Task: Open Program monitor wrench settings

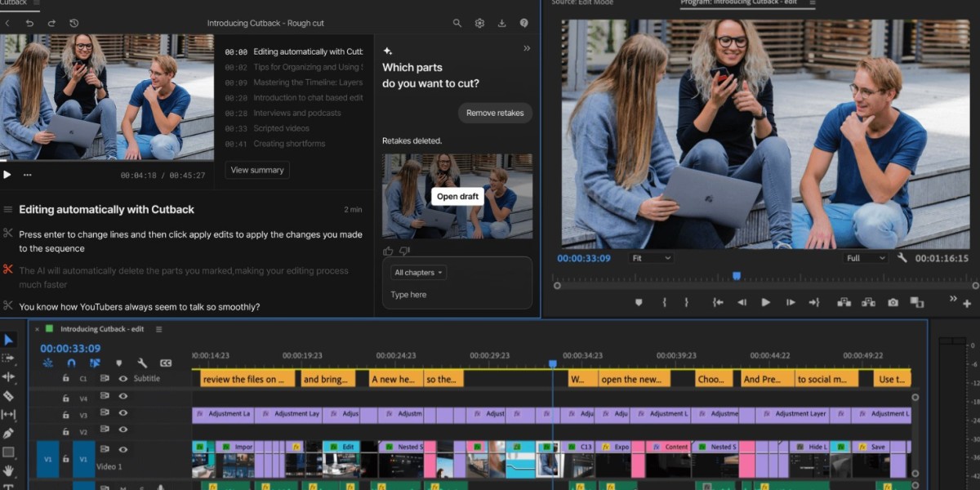Action: (x=902, y=258)
